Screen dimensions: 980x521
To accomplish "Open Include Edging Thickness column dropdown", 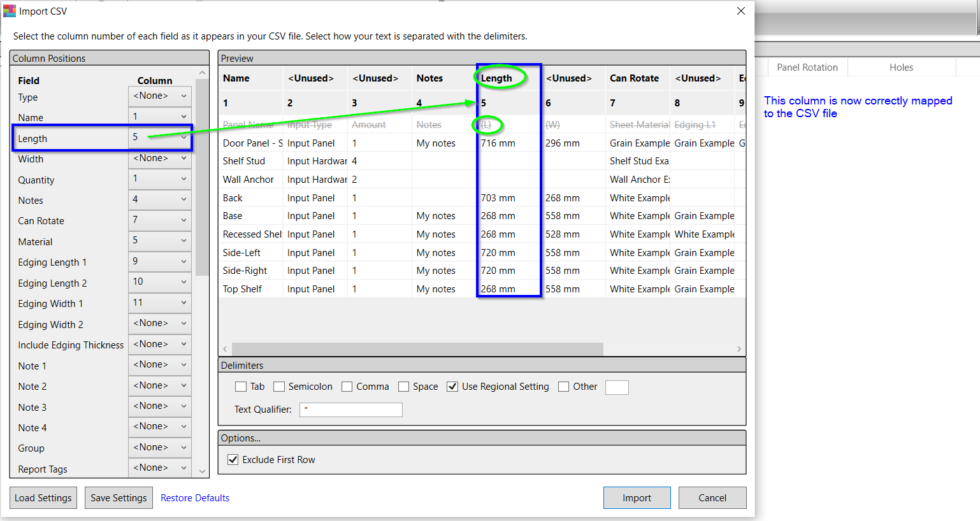I will [160, 344].
